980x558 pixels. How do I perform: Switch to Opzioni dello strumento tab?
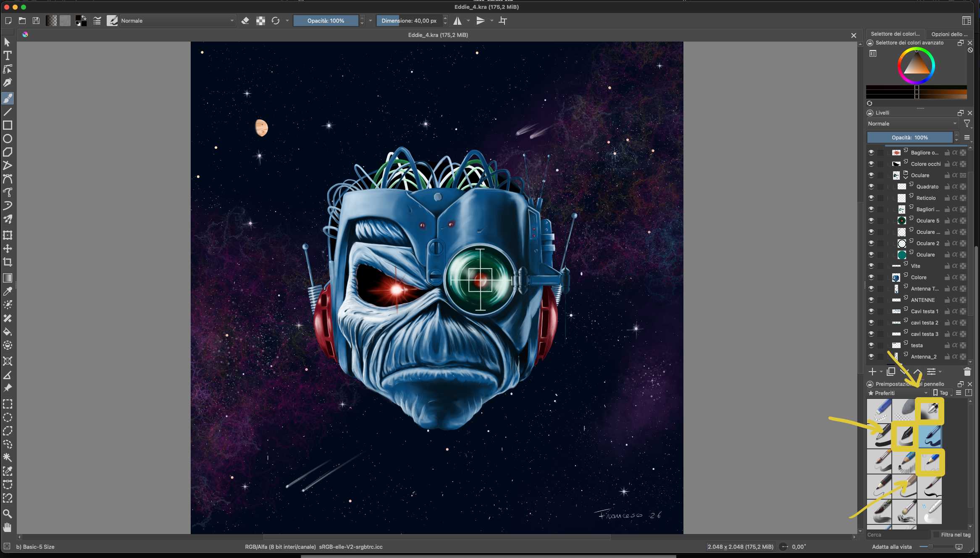click(949, 34)
